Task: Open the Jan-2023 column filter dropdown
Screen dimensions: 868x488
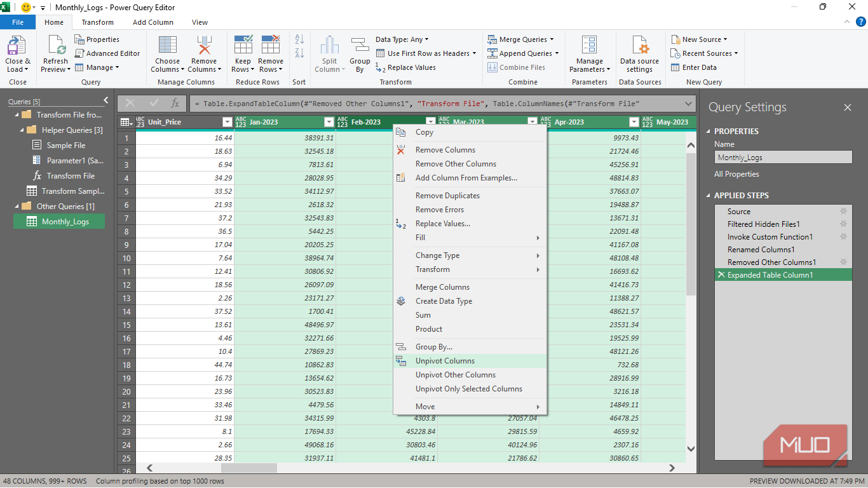Action: click(329, 122)
